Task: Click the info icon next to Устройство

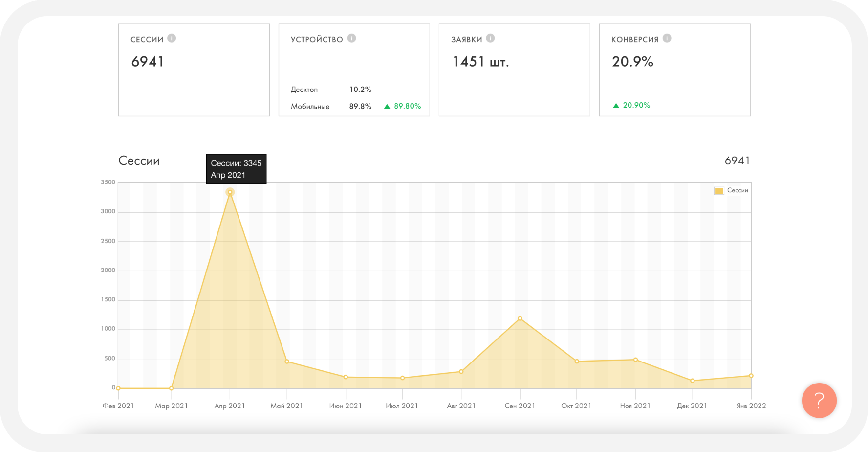Action: pyautogui.click(x=352, y=38)
